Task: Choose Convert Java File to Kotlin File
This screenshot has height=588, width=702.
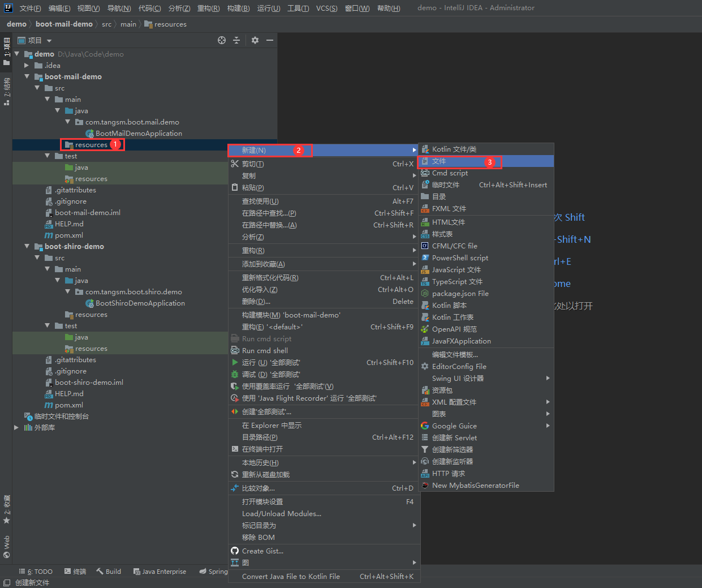Action: (x=324, y=576)
